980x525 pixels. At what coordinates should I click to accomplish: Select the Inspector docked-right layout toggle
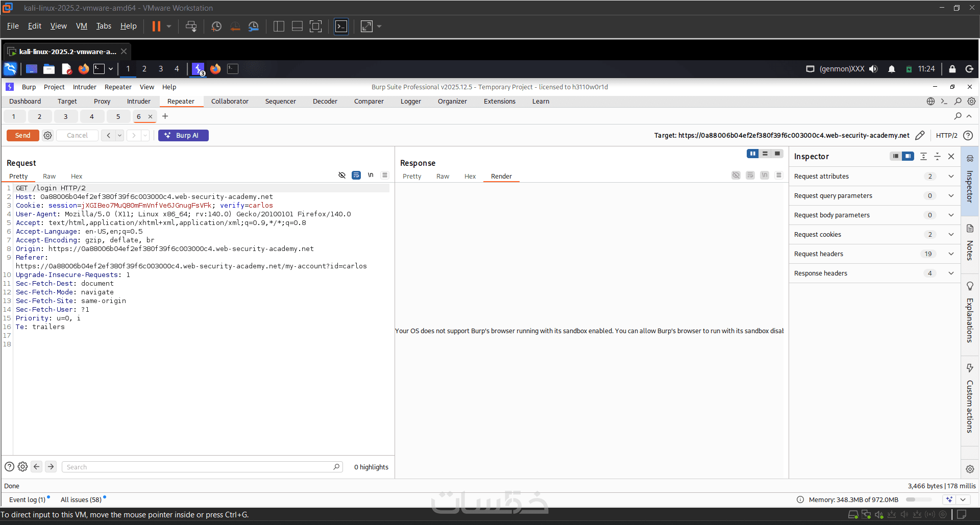coord(908,156)
